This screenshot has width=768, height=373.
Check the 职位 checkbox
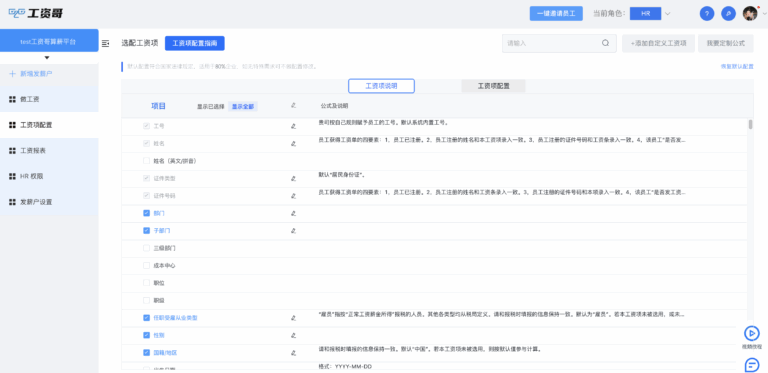[146, 282]
